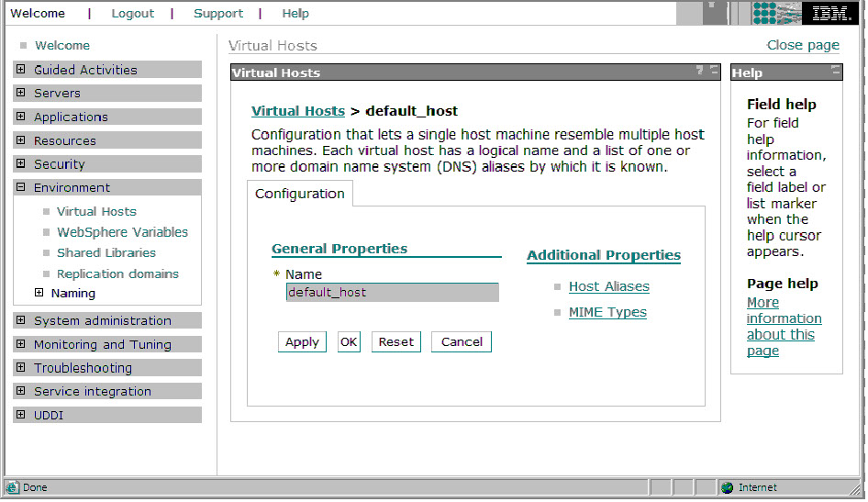Viewport: 868px width, 502px height.
Task: Open Support in the top bar
Action: coord(218,13)
